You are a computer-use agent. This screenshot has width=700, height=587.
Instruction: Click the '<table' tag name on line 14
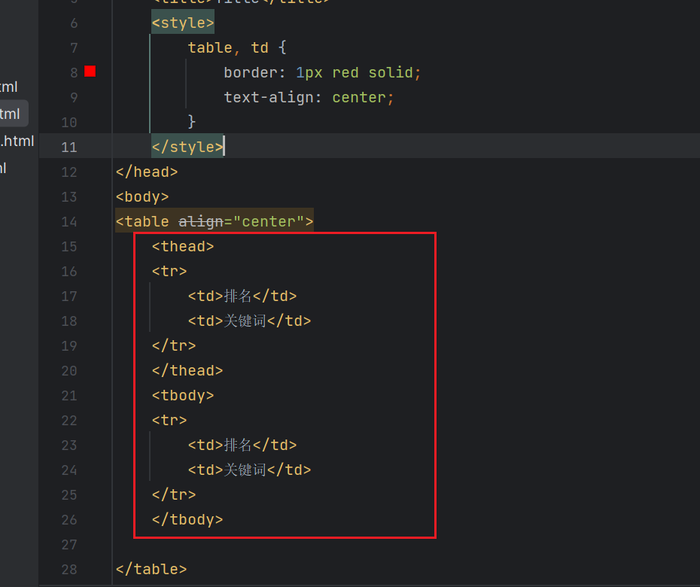coord(142,221)
